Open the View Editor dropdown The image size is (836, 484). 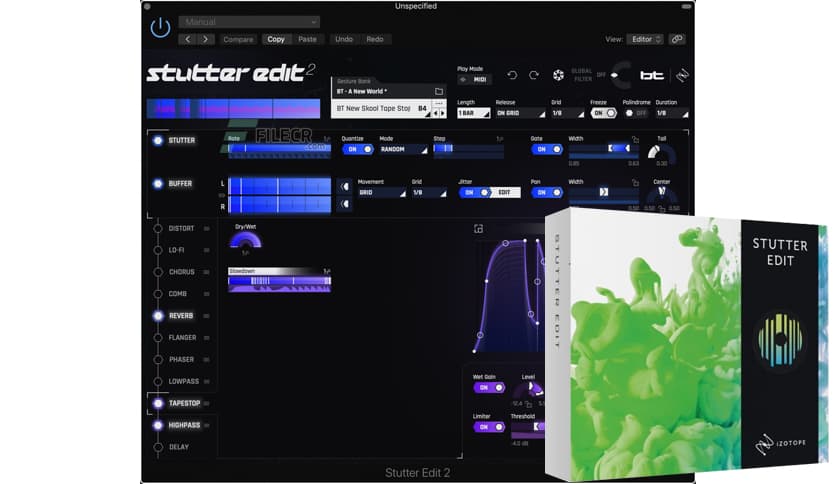pos(645,39)
